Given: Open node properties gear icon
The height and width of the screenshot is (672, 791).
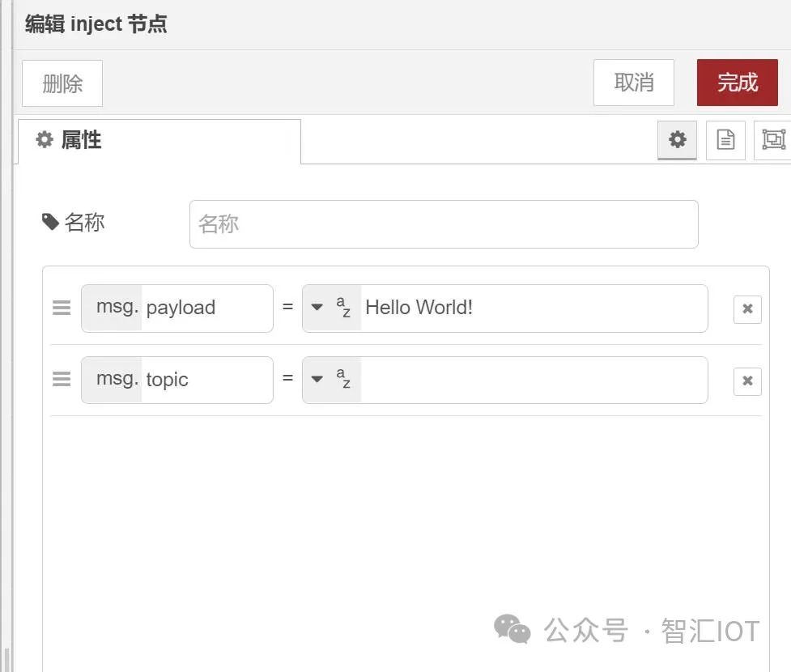Looking at the screenshot, I should click(x=677, y=140).
